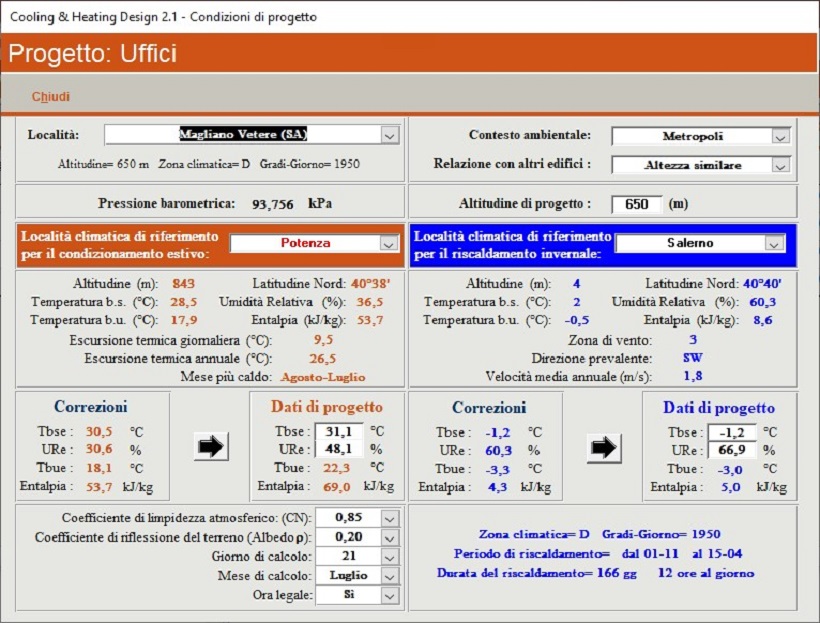Click the mean annual wind speed 1,8

click(x=692, y=376)
